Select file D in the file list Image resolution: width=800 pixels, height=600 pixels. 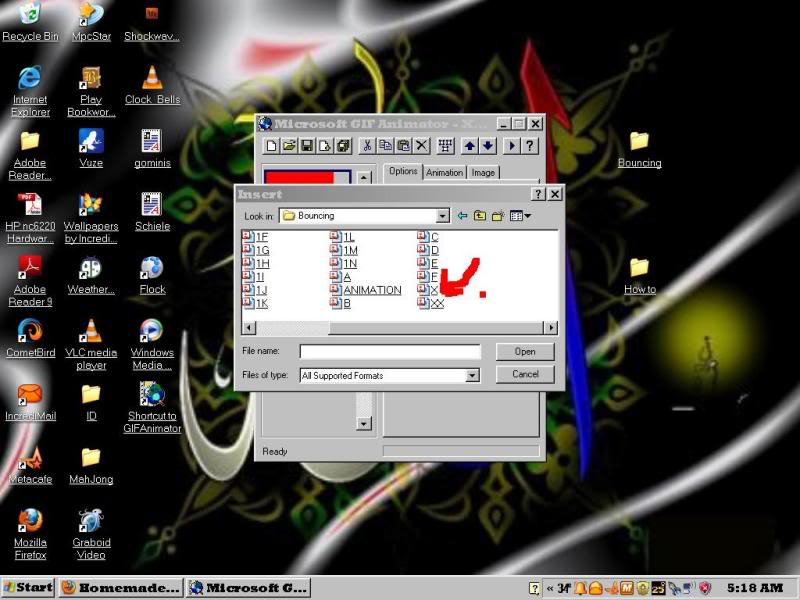coord(428,250)
